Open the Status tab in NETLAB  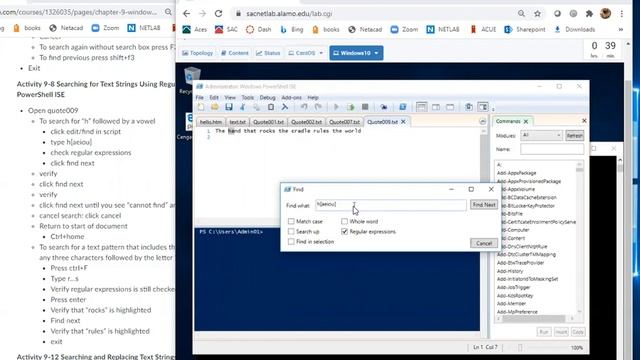click(268, 53)
